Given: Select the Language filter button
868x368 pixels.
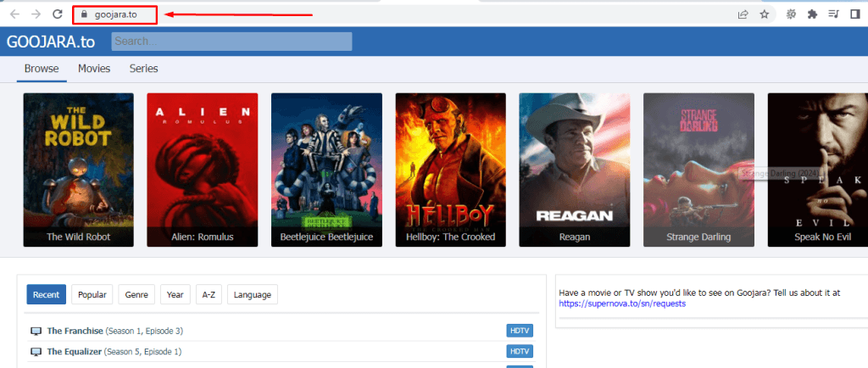Looking at the screenshot, I should (253, 294).
